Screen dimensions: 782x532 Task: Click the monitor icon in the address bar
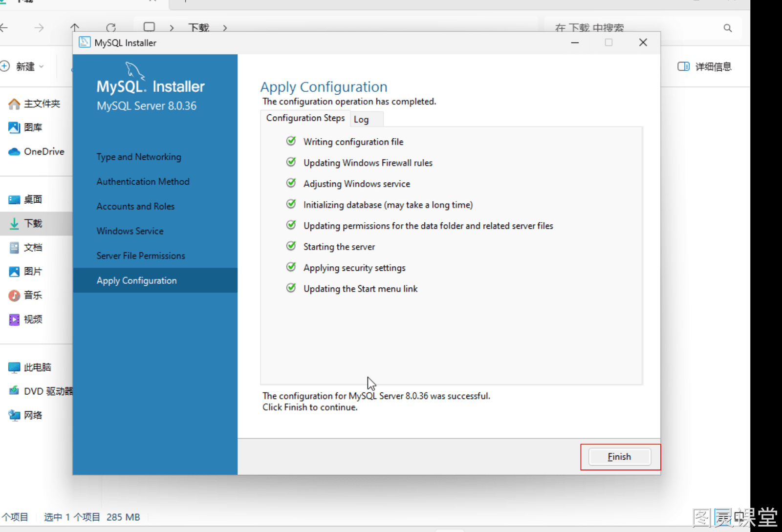click(x=150, y=27)
